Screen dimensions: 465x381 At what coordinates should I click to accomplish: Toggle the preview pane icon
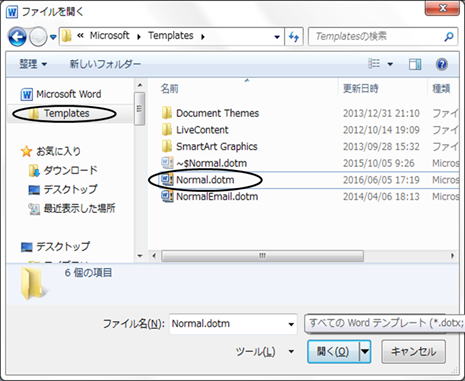(415, 64)
